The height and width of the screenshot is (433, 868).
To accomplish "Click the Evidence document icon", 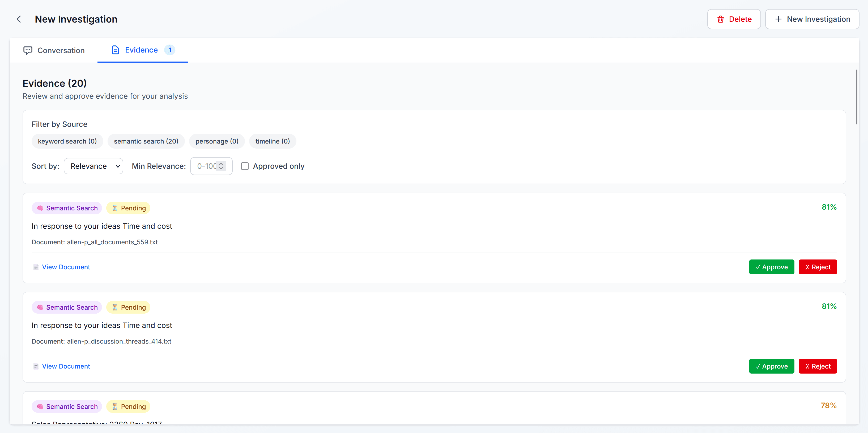I will [x=115, y=50].
